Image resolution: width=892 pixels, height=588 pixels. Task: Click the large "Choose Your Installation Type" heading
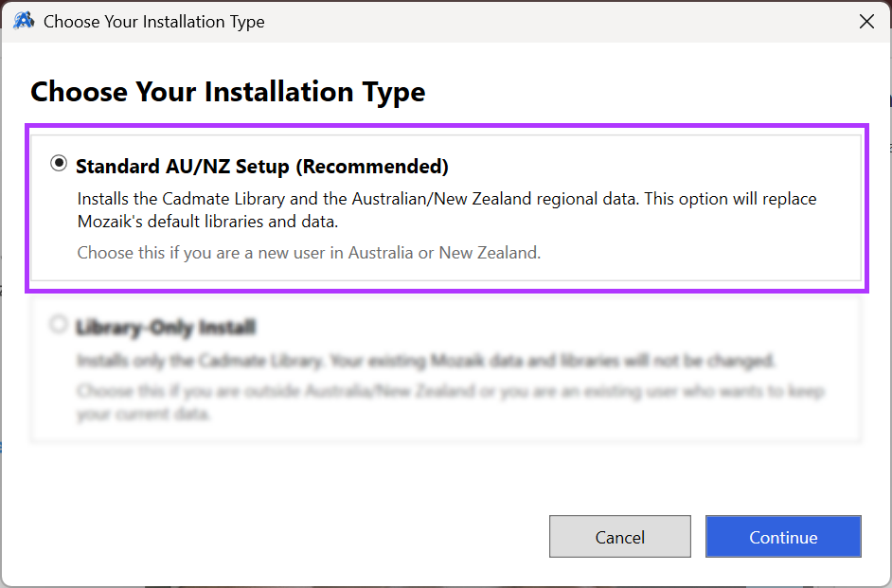[227, 92]
